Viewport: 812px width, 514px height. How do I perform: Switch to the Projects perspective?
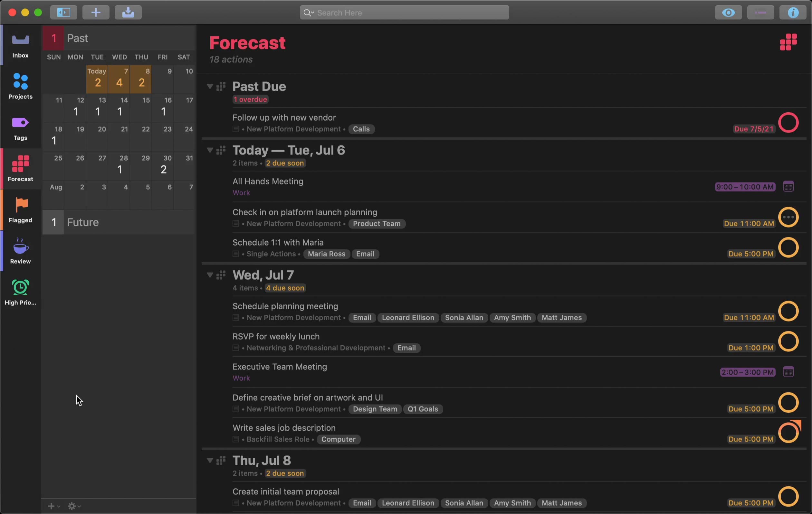click(x=20, y=87)
